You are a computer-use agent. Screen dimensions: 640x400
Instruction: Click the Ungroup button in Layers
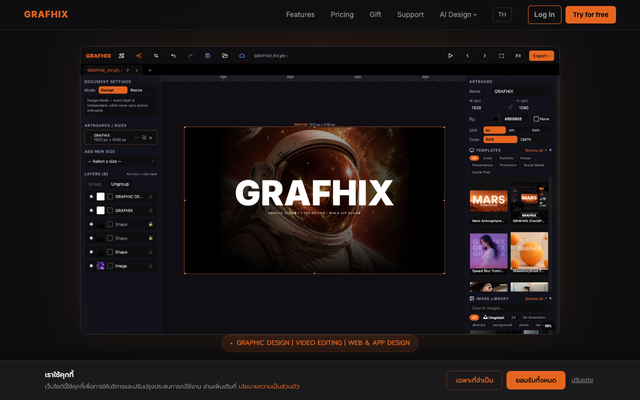(120, 184)
